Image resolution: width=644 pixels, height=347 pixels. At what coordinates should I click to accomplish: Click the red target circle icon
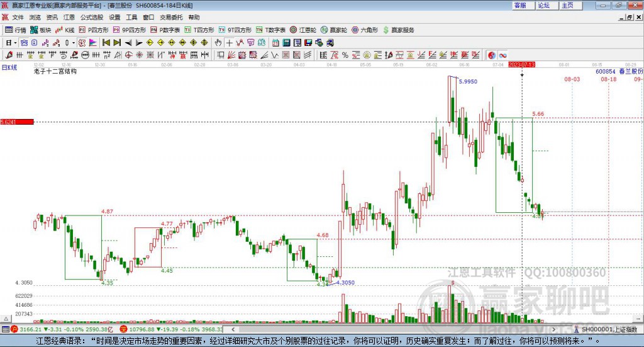point(128,55)
